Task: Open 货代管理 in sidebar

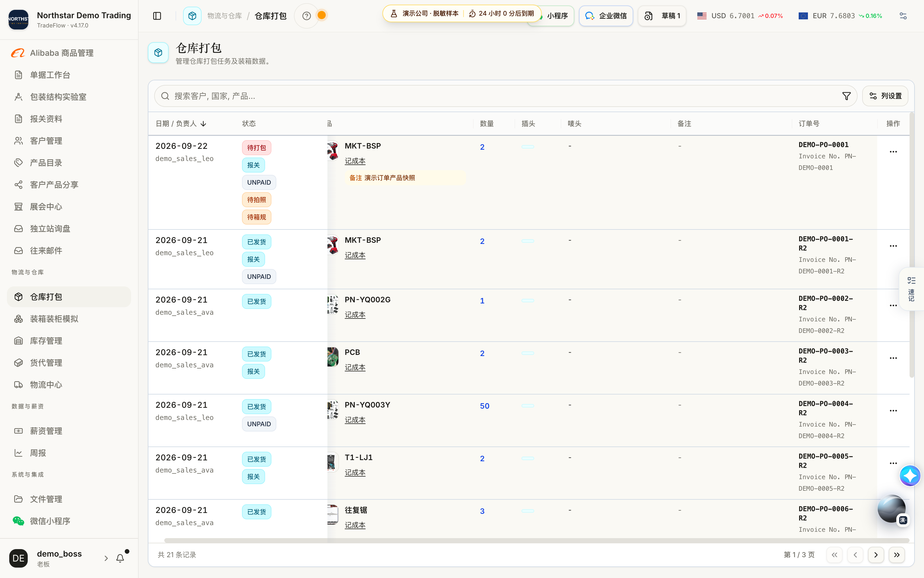Action: coord(69,363)
